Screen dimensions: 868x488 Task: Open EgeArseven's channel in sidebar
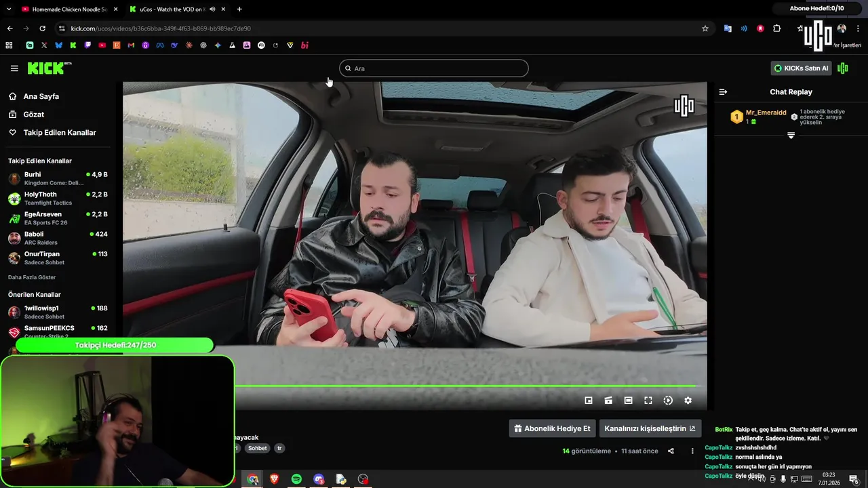coord(58,218)
